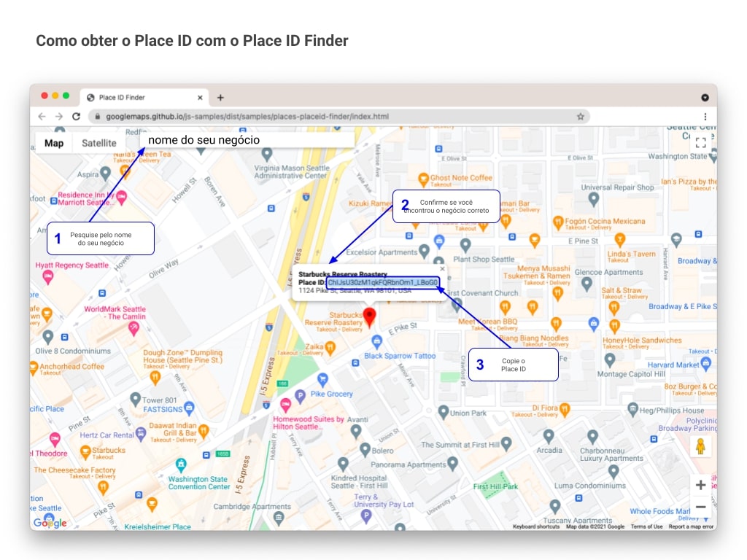The width and height of the screenshot is (747, 560).
Task: Click the Olive 8 Condominiums label
Action: pyautogui.click(x=73, y=351)
